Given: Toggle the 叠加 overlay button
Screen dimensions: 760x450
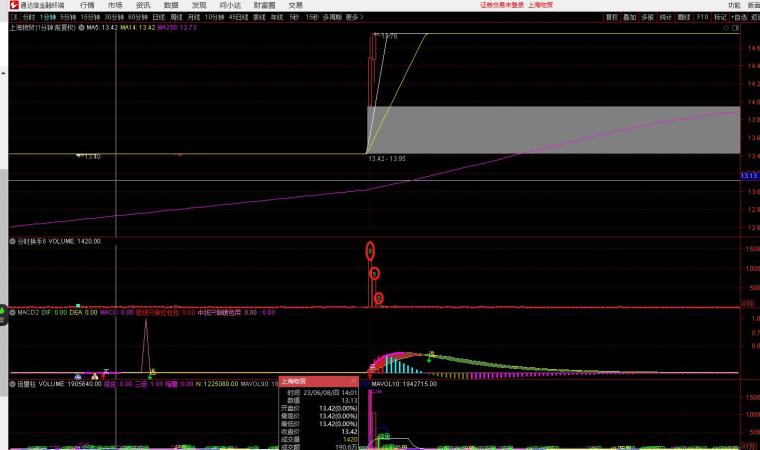Looking at the screenshot, I should [x=629, y=17].
